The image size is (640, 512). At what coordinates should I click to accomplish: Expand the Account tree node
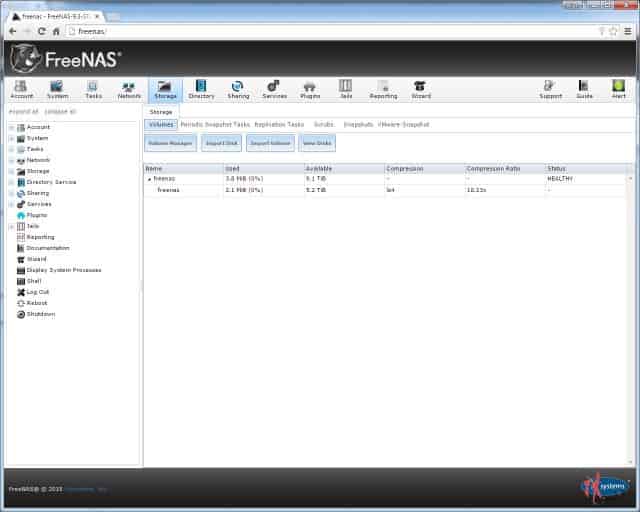11,128
